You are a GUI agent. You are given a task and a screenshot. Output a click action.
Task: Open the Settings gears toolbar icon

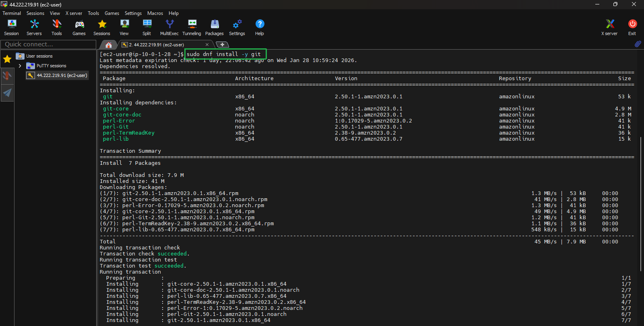point(237,27)
